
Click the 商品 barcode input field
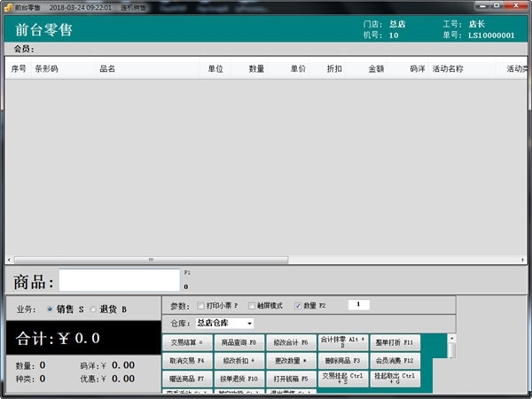tap(120, 281)
